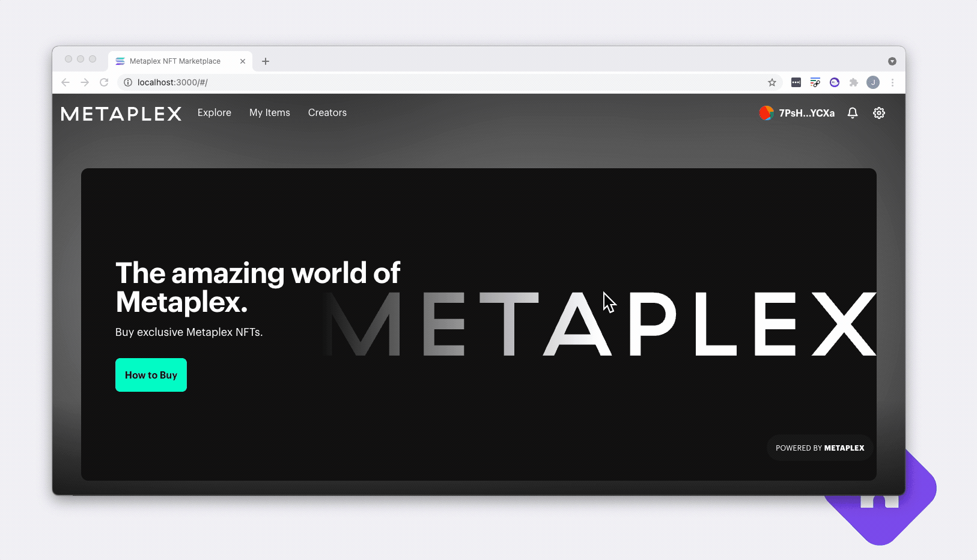This screenshot has height=560, width=977.
Task: Open the notifications bell
Action: (x=852, y=113)
